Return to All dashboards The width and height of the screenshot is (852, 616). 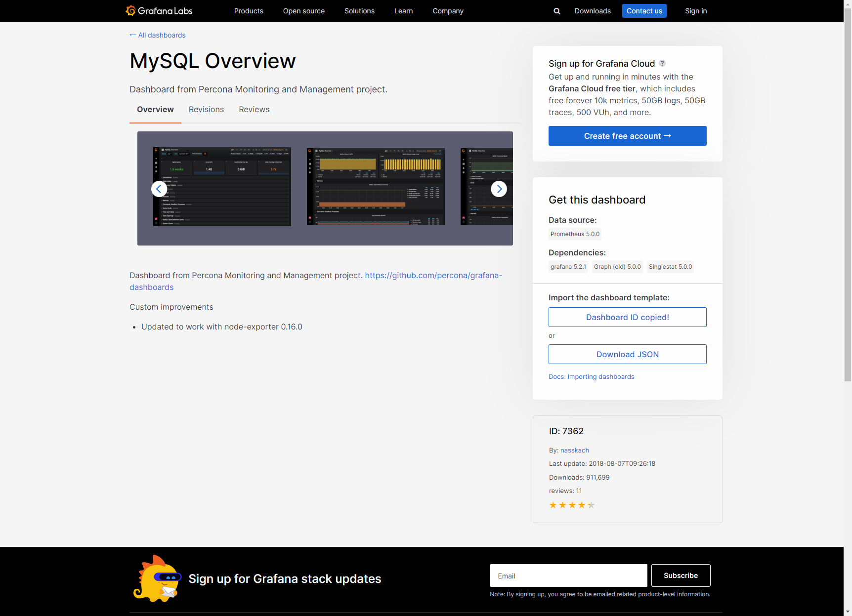[x=158, y=35]
